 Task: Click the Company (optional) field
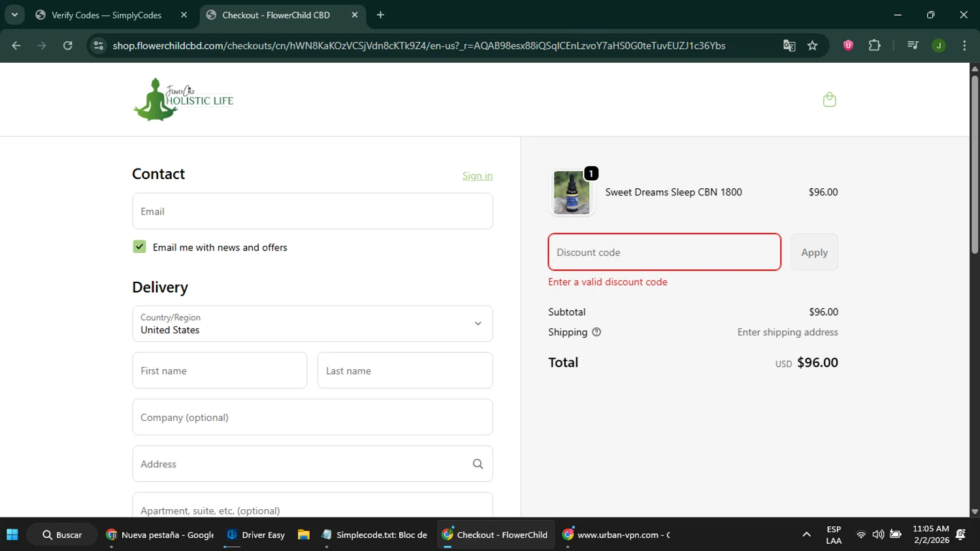[x=312, y=417]
